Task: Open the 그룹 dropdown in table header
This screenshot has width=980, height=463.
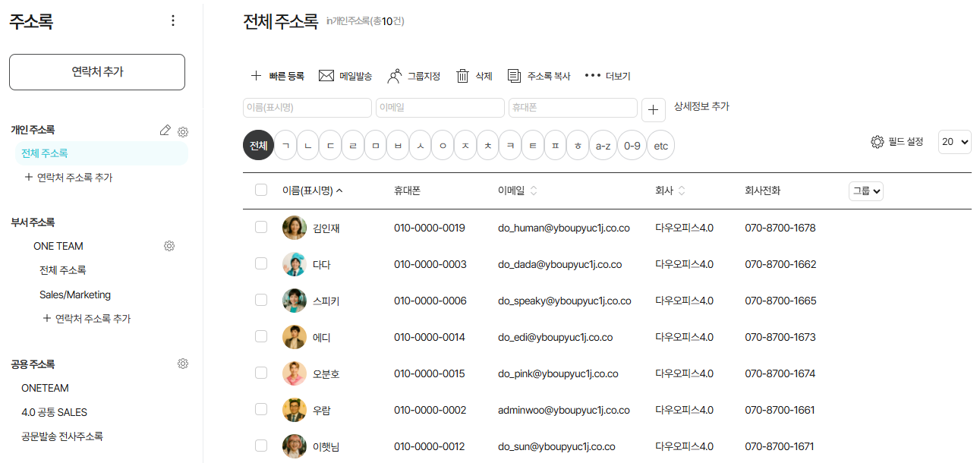Action: coord(865,191)
